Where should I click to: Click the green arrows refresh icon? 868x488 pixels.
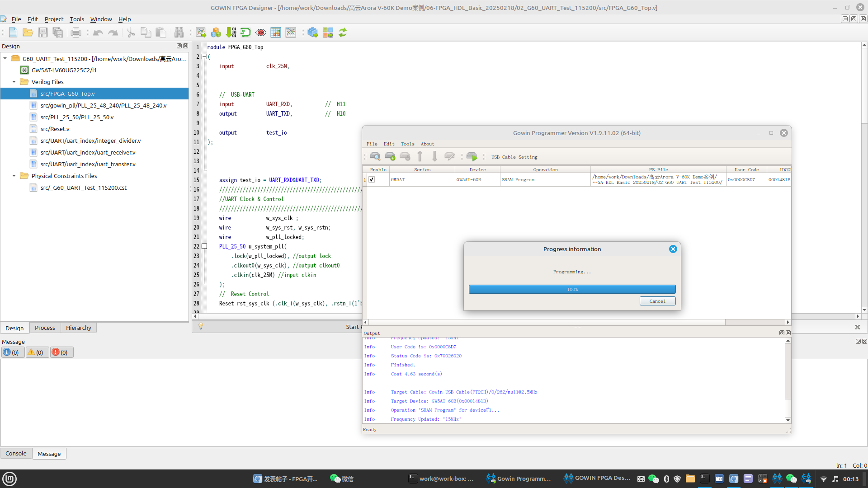(x=343, y=33)
